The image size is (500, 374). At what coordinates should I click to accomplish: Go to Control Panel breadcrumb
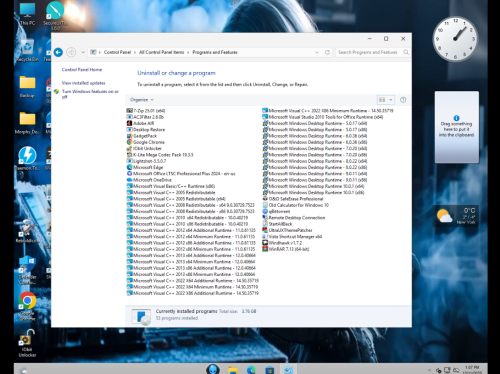click(117, 52)
